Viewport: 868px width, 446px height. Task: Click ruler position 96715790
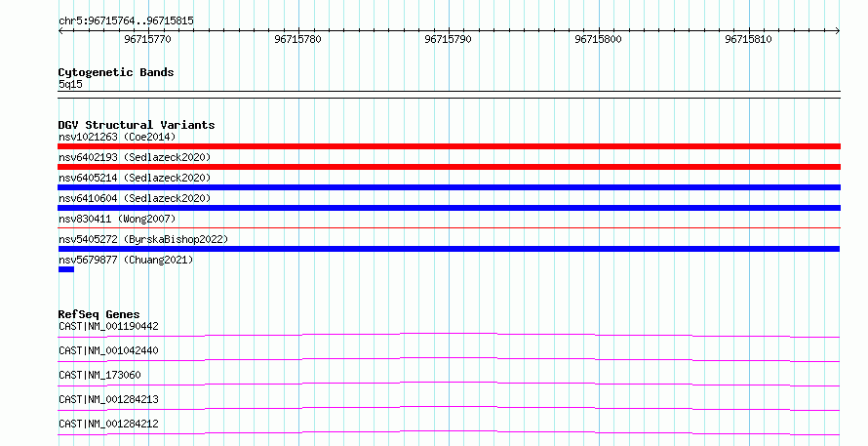(448, 39)
